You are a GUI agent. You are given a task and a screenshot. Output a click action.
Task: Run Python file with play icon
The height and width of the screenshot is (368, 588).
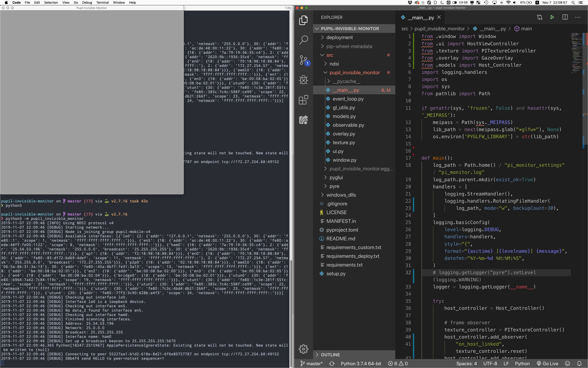coord(552,17)
